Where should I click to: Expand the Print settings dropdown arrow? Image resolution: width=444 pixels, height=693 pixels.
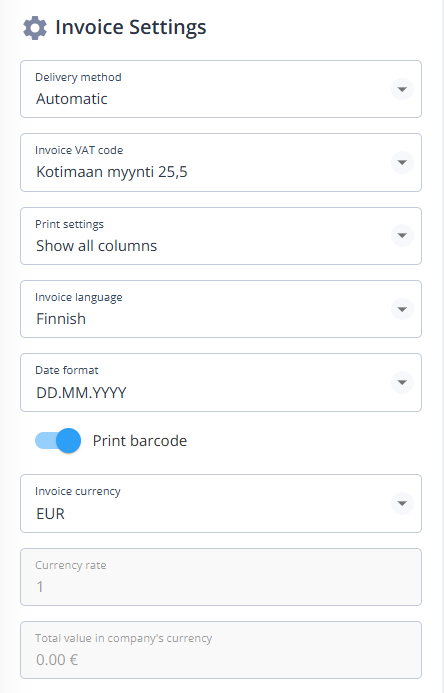(402, 236)
